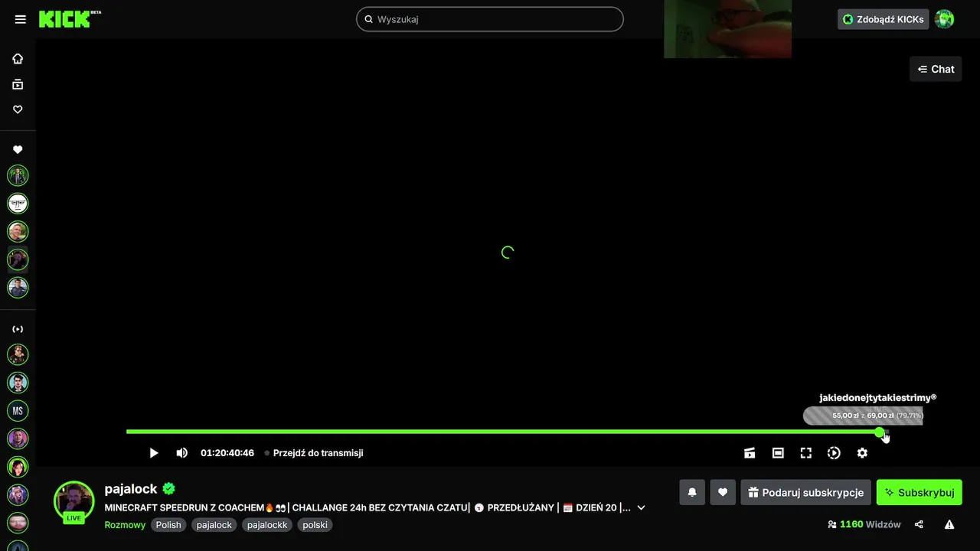Image resolution: width=980 pixels, height=551 pixels.
Task: Expand the Chat panel
Action: click(936, 69)
